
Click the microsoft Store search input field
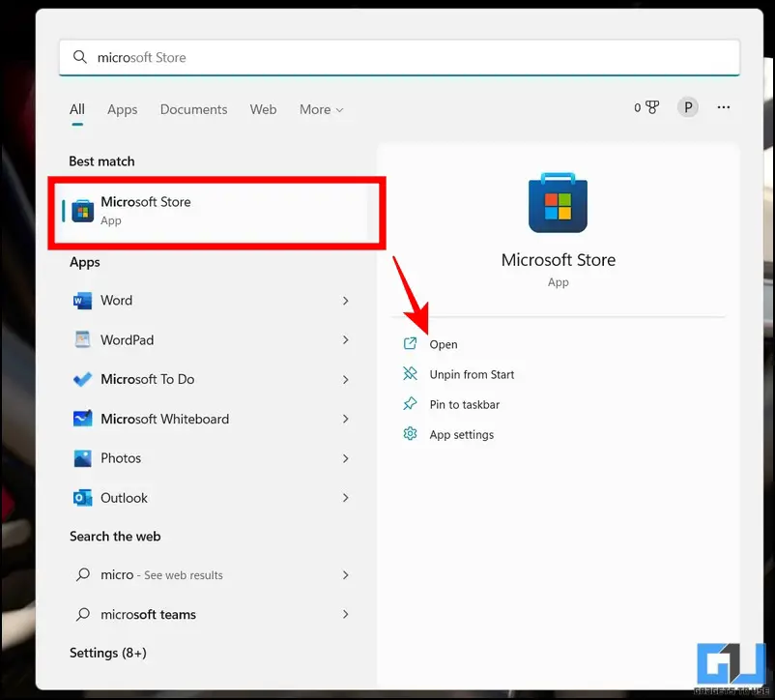pyautogui.click(x=399, y=57)
